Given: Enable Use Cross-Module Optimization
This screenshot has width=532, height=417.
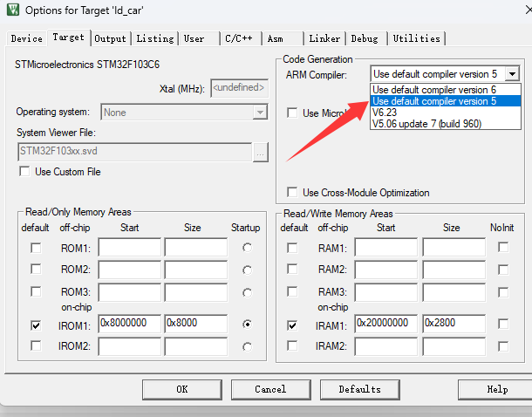Looking at the screenshot, I should 292,192.
